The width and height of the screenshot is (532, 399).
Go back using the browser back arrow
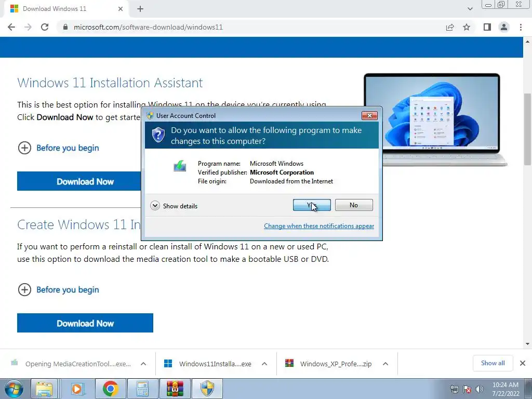(x=11, y=27)
